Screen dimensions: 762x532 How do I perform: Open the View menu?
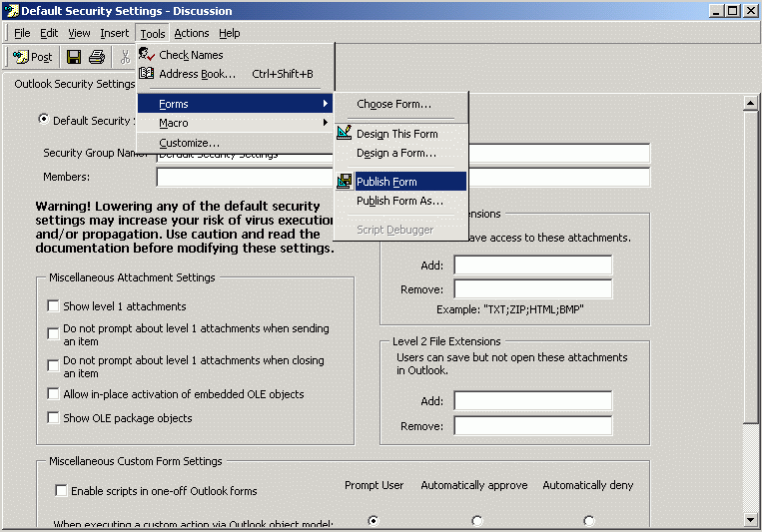79,33
